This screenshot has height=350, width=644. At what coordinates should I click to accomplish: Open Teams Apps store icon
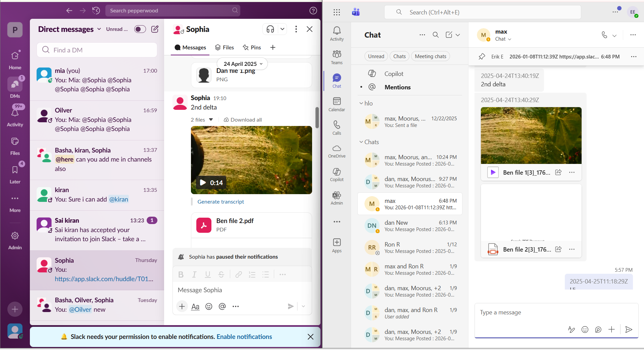[337, 246]
